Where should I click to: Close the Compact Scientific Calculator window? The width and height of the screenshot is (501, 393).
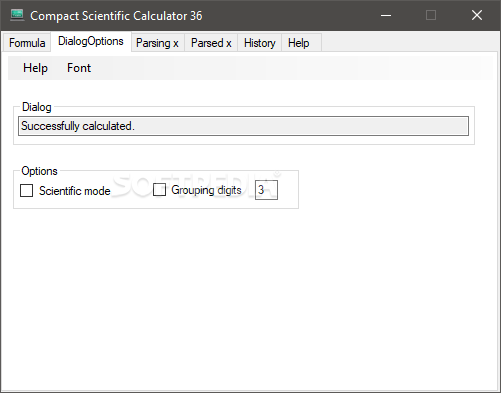(x=477, y=15)
